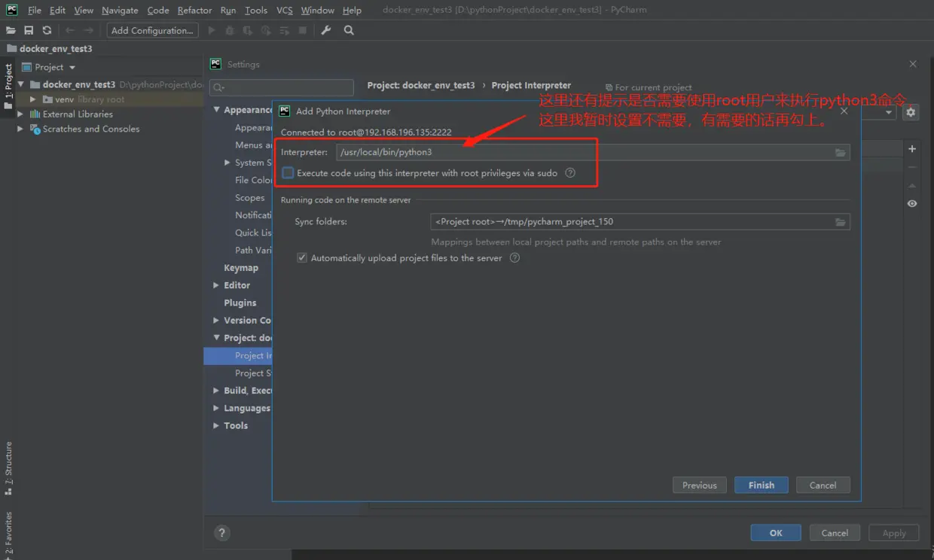Click the Finish button
The width and height of the screenshot is (934, 560).
[x=762, y=485]
